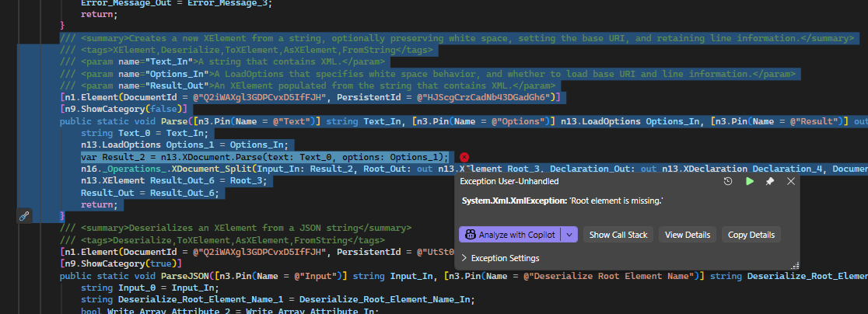Click Show Call Stack button

point(618,235)
